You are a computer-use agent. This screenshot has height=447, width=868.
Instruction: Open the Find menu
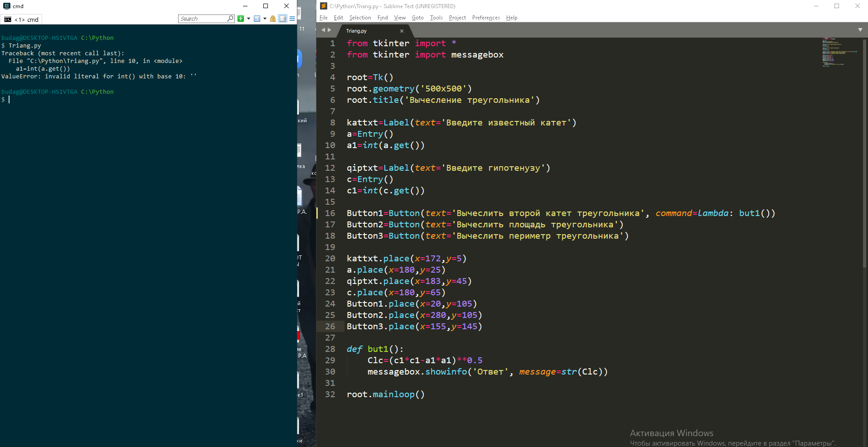[383, 18]
